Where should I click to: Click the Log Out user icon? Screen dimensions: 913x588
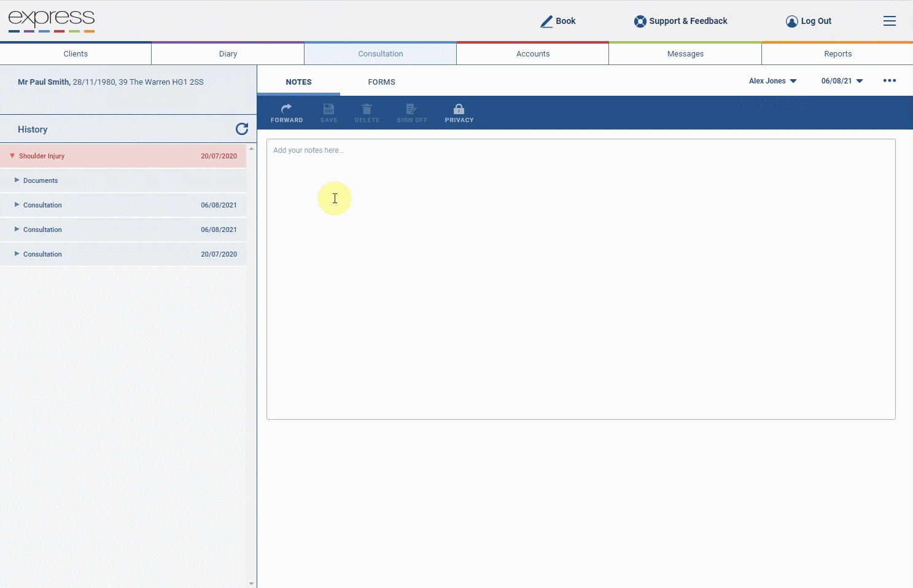tap(792, 21)
